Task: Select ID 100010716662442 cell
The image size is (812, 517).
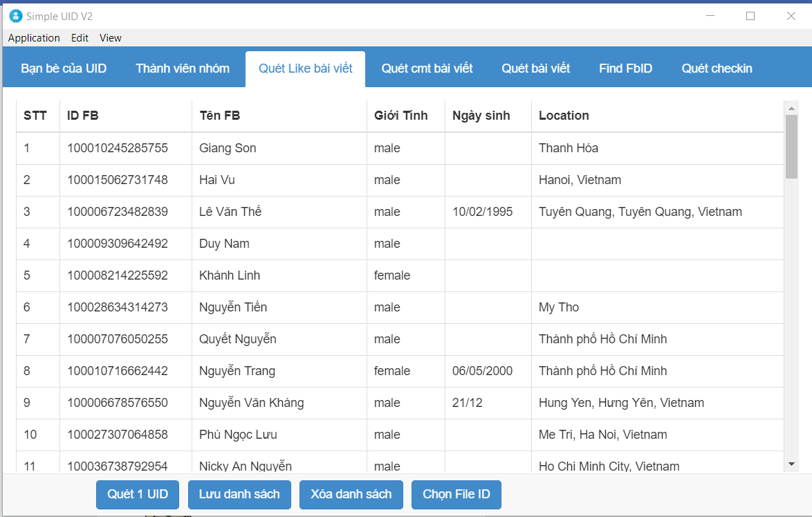Action: coord(126,372)
